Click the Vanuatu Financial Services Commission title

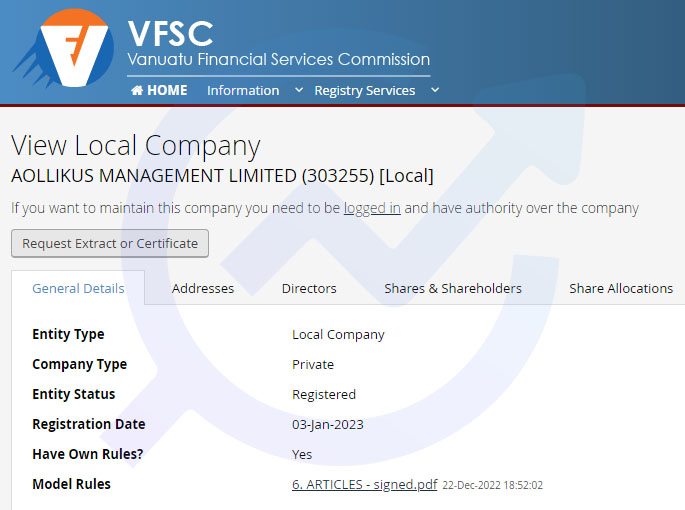coord(279,59)
